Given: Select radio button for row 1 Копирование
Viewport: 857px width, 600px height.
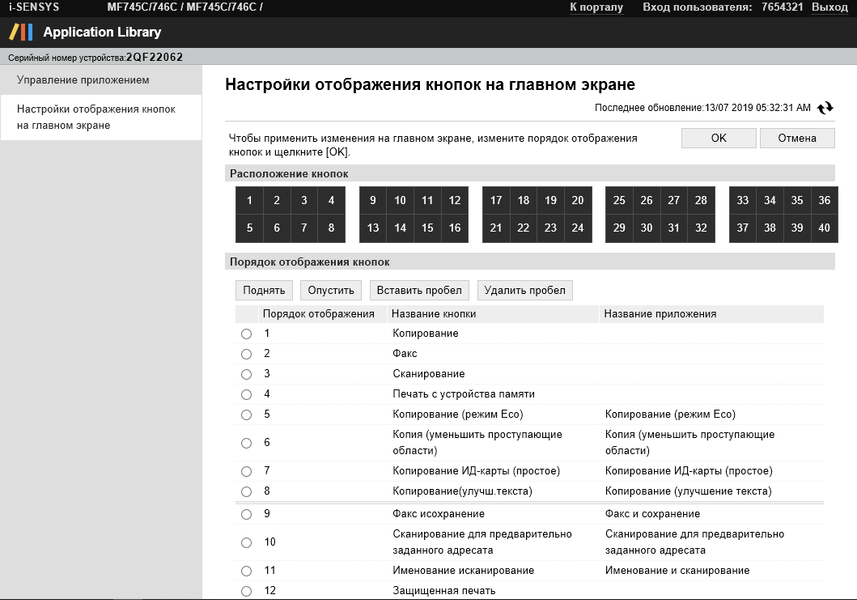Looking at the screenshot, I should [x=246, y=334].
